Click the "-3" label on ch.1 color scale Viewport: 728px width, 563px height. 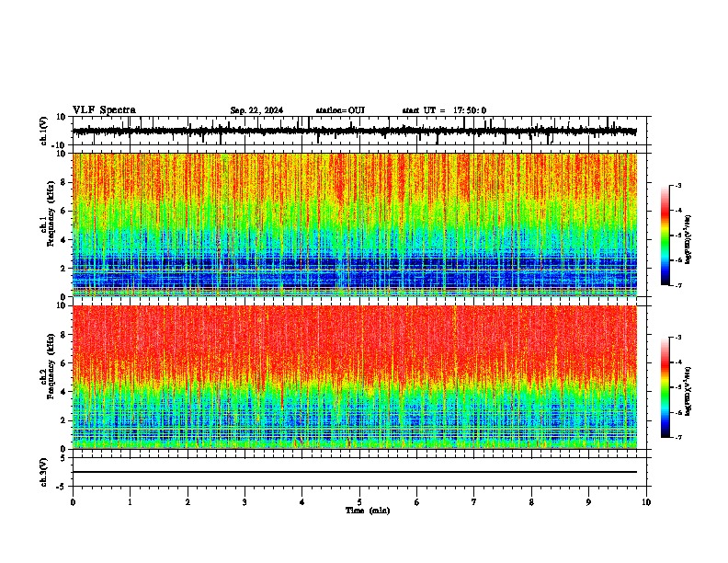pyautogui.click(x=677, y=186)
